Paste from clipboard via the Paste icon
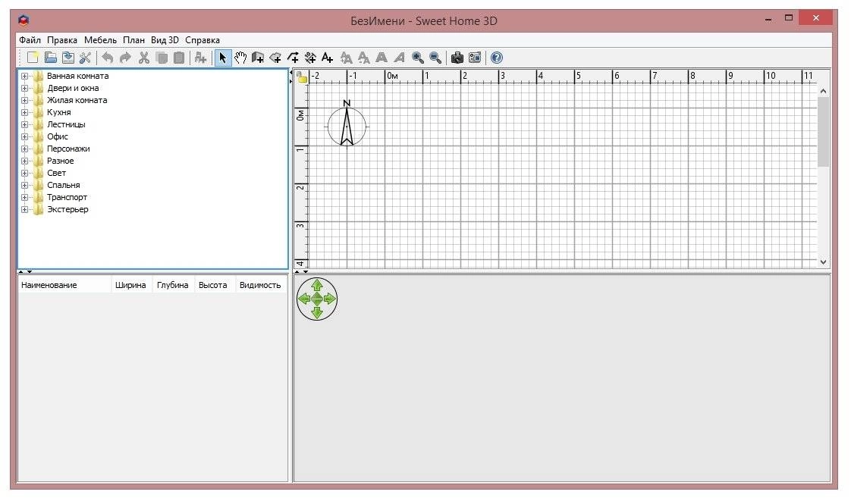The image size is (851, 504). click(x=178, y=58)
